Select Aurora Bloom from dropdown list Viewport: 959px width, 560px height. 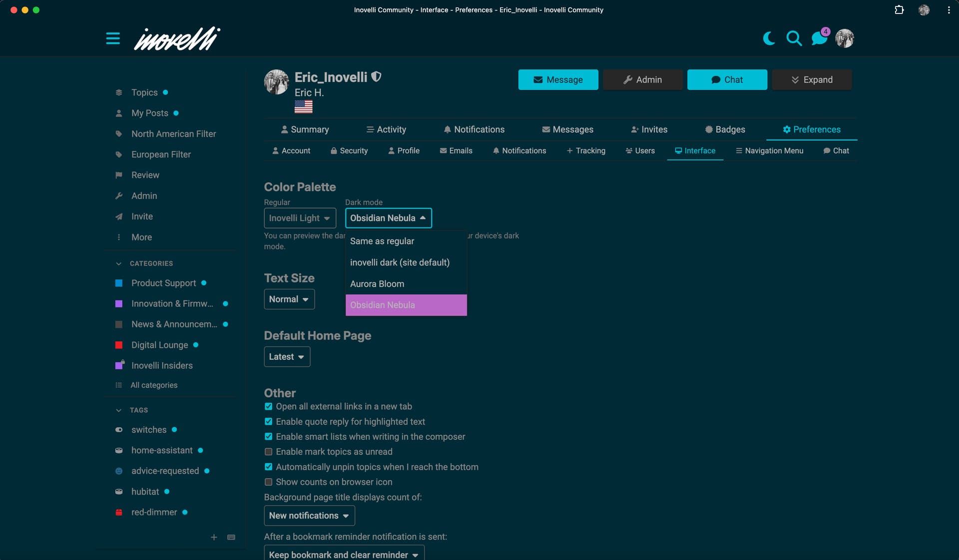[377, 284]
